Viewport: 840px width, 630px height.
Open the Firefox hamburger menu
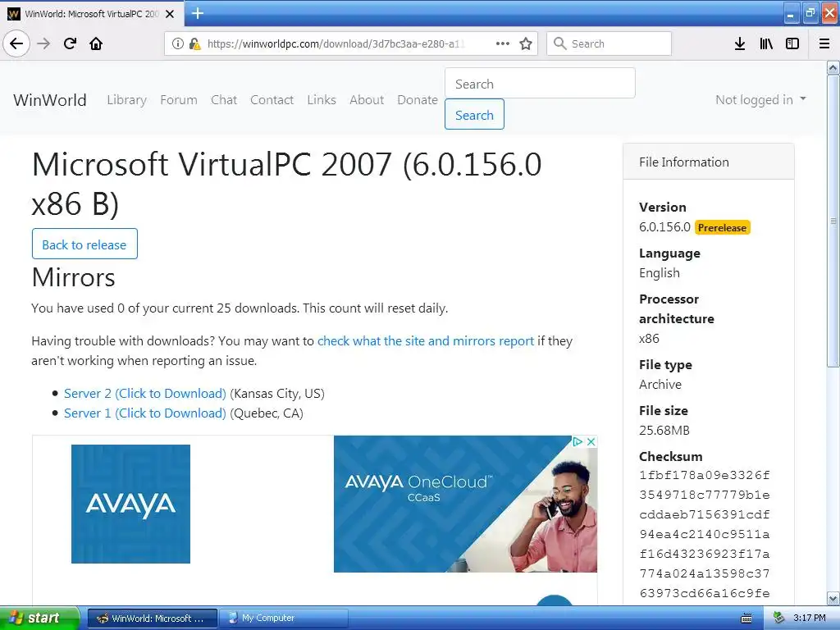click(824, 43)
